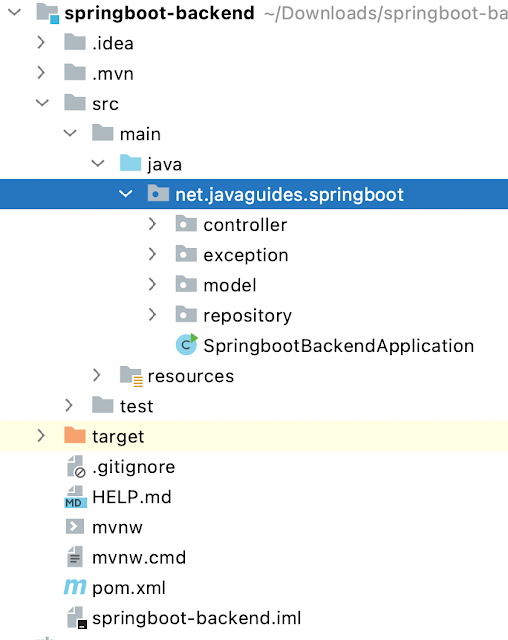The height and width of the screenshot is (640, 508).
Task: Click the test folder icon
Action: 103,405
